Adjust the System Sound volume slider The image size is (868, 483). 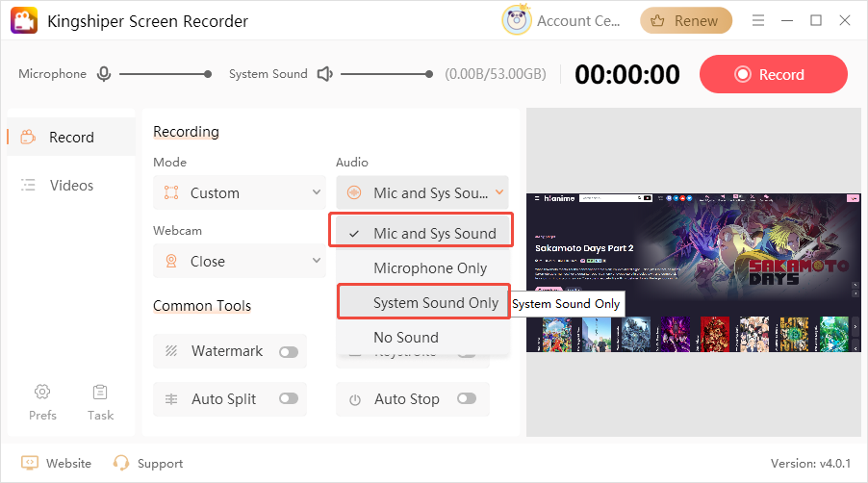(x=387, y=73)
